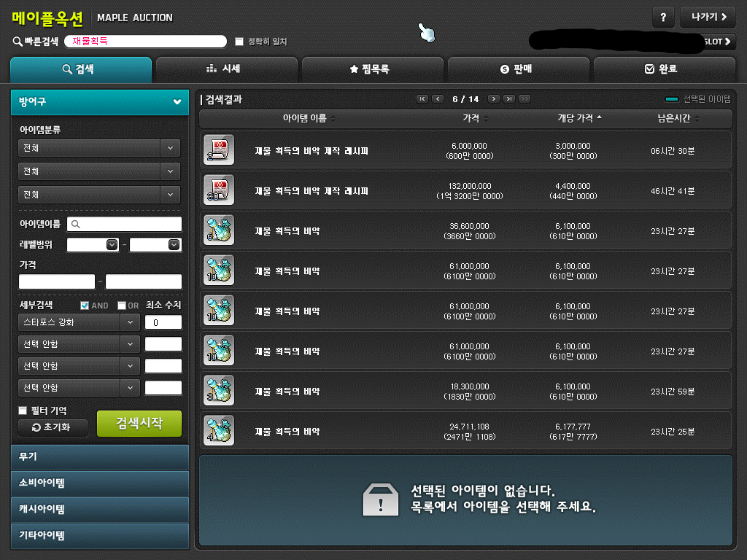
Task: Click the 아이템이름 input field
Action: (x=124, y=224)
